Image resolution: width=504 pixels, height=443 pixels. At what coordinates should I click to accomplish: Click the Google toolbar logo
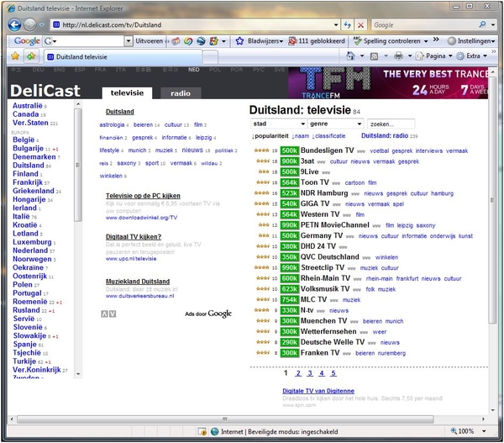[x=27, y=41]
